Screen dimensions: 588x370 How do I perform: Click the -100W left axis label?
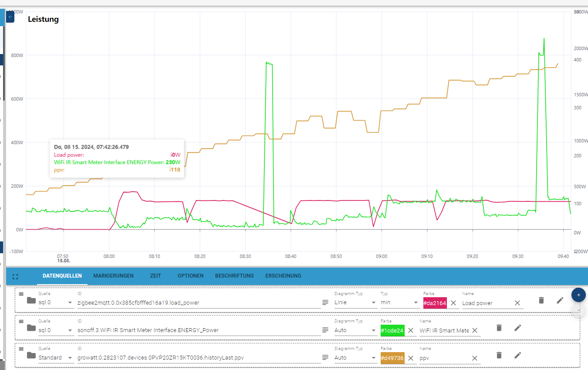tap(17, 251)
